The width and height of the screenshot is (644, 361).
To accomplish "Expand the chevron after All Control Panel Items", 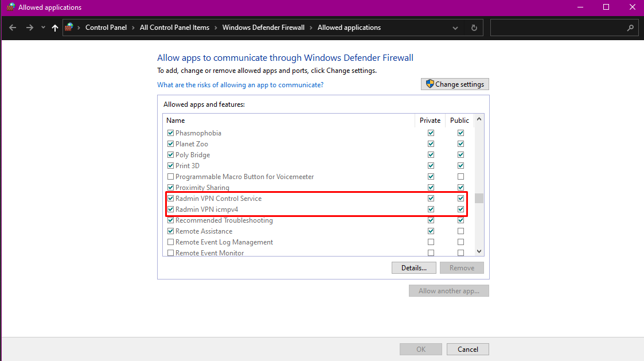I will 216,28.
